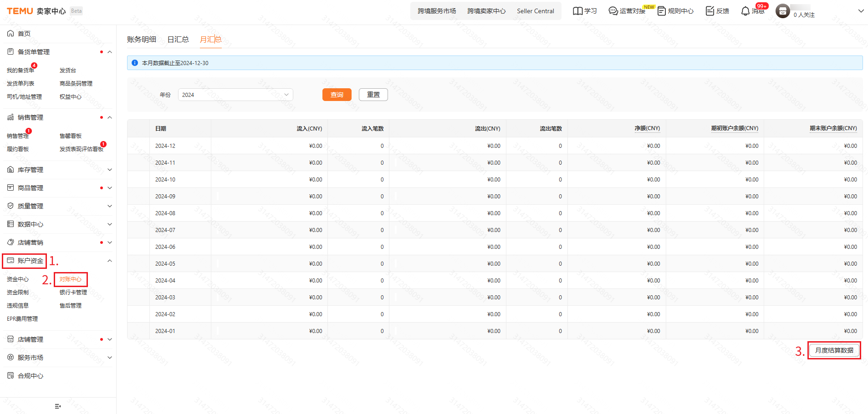
Task: Switch to the 账务明细 tab
Action: tap(142, 40)
